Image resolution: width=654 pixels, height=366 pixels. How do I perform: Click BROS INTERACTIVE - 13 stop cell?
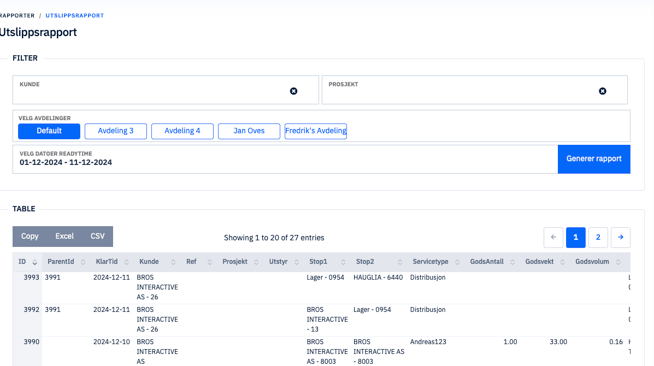coord(327,319)
